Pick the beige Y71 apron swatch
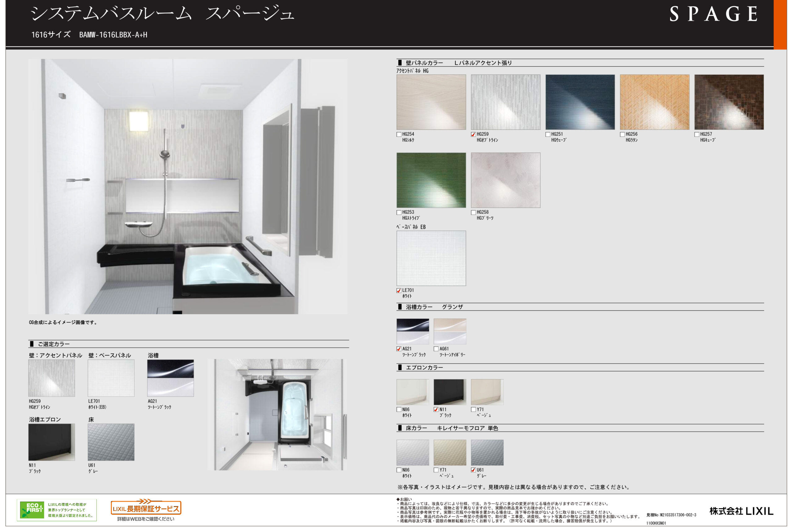Image resolution: width=793 pixels, height=532 pixels. click(x=487, y=392)
